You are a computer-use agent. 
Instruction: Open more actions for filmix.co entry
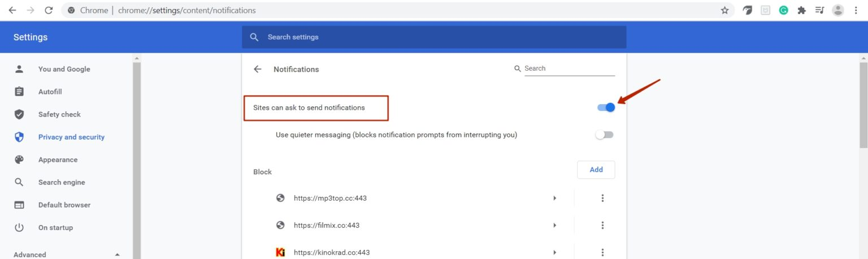(602, 225)
